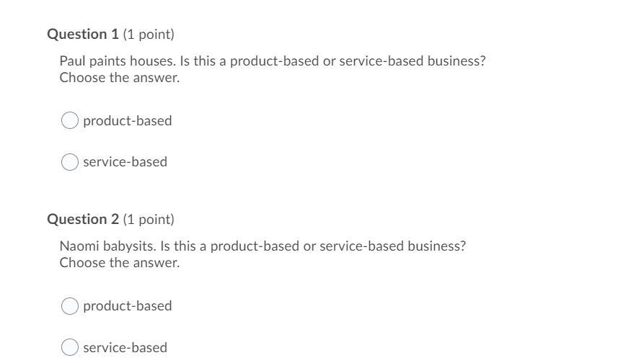Click the "(1 point)" text beside Question 2

tap(149, 219)
